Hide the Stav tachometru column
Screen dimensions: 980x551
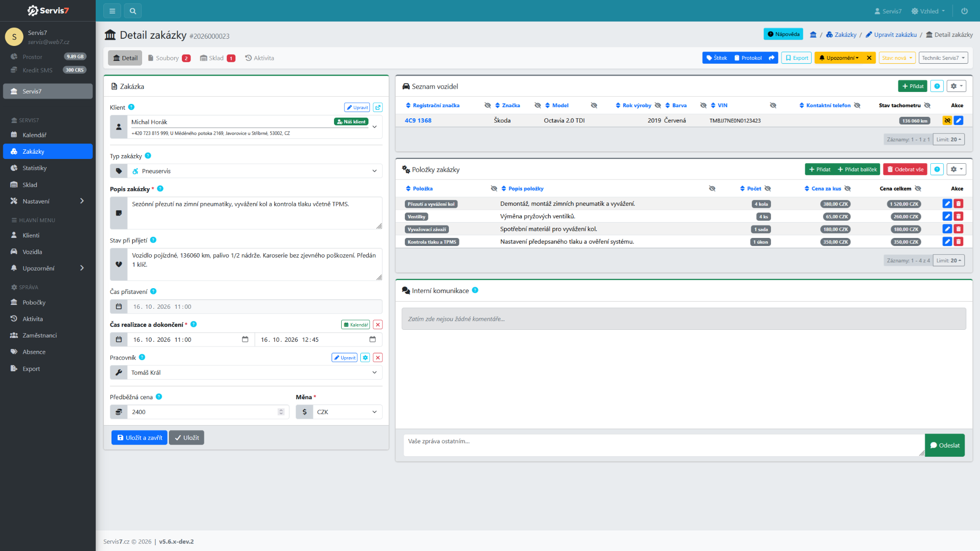927,105
